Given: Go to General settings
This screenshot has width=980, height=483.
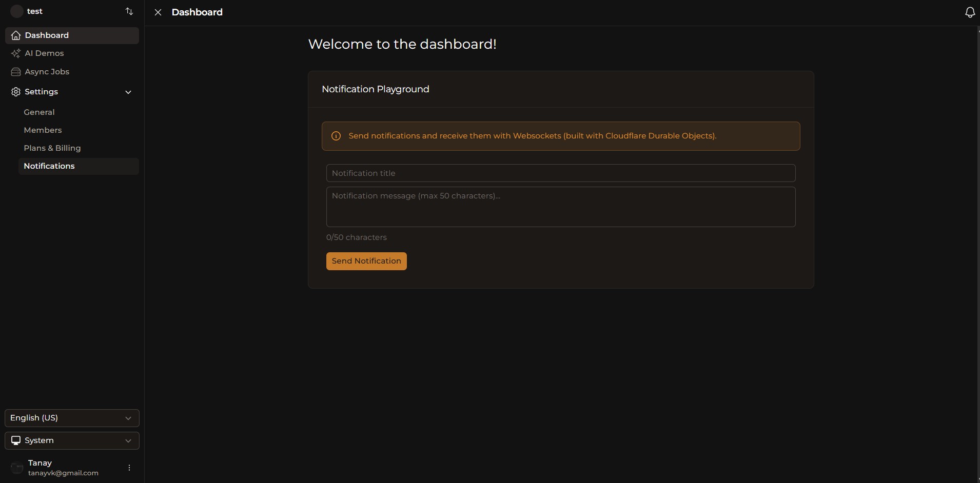Looking at the screenshot, I should [39, 112].
